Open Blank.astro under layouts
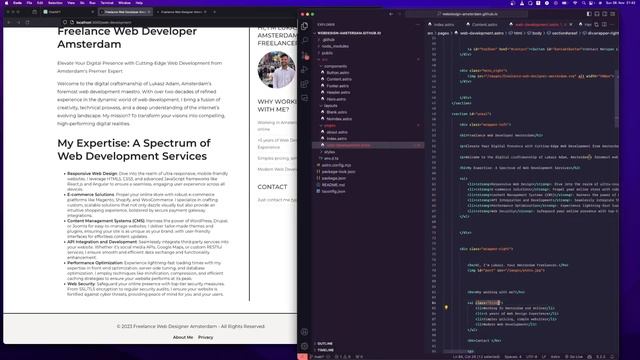The image size is (640, 360). click(337, 112)
